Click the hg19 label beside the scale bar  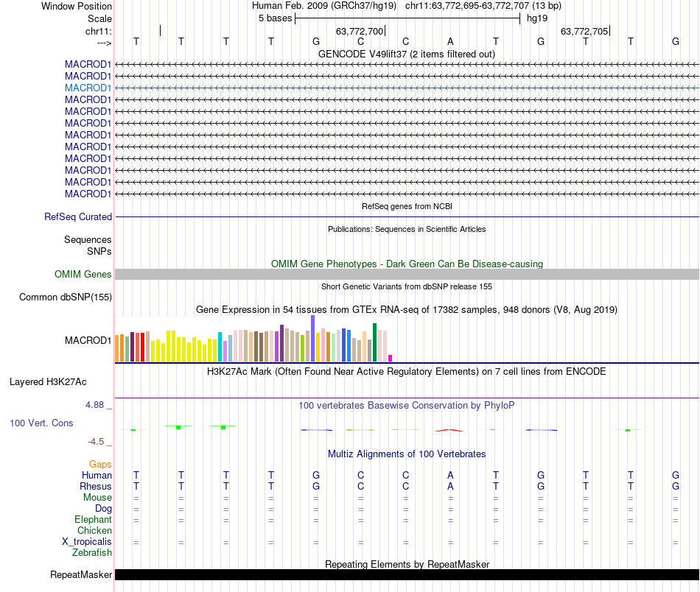pos(537,18)
